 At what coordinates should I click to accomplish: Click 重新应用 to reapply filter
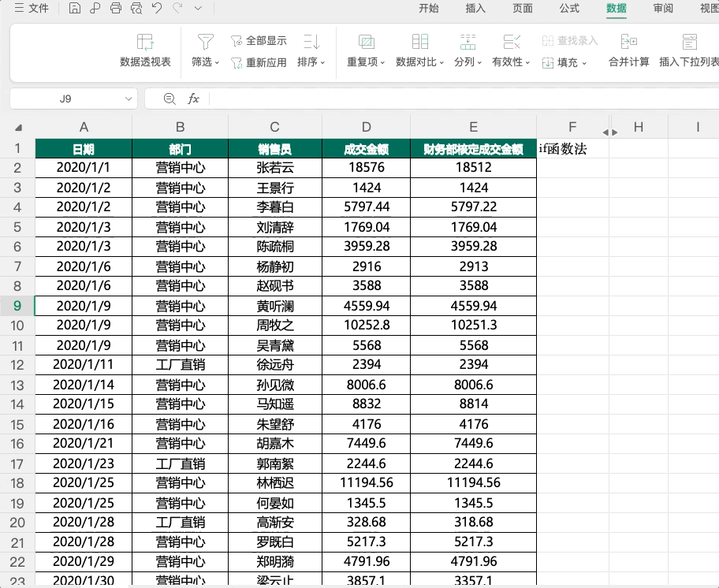click(x=259, y=62)
